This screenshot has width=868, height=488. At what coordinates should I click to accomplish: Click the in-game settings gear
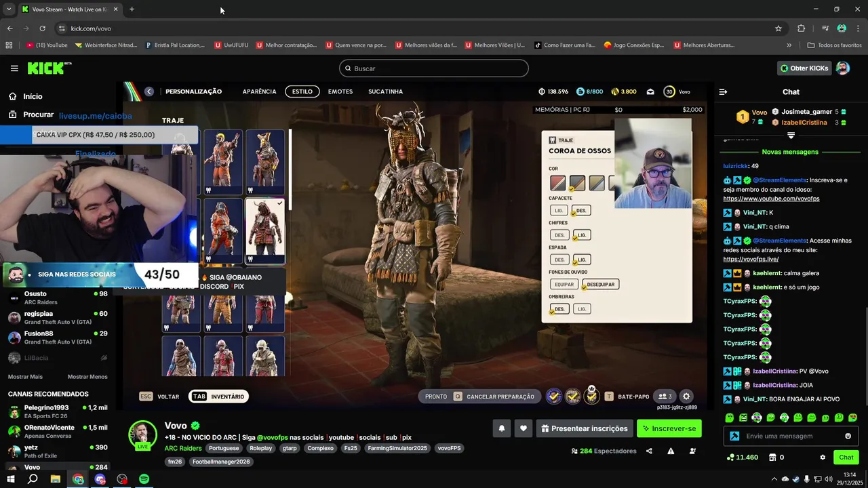tap(686, 396)
